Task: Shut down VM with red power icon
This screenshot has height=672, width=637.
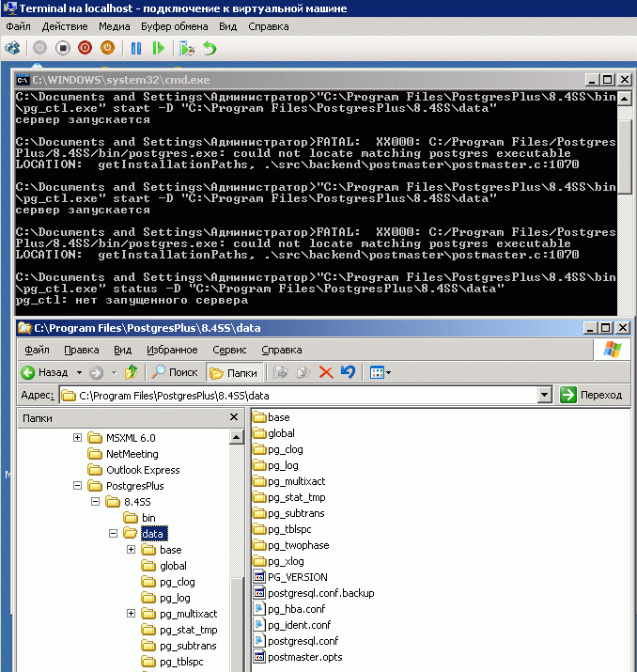Action: coord(85,48)
